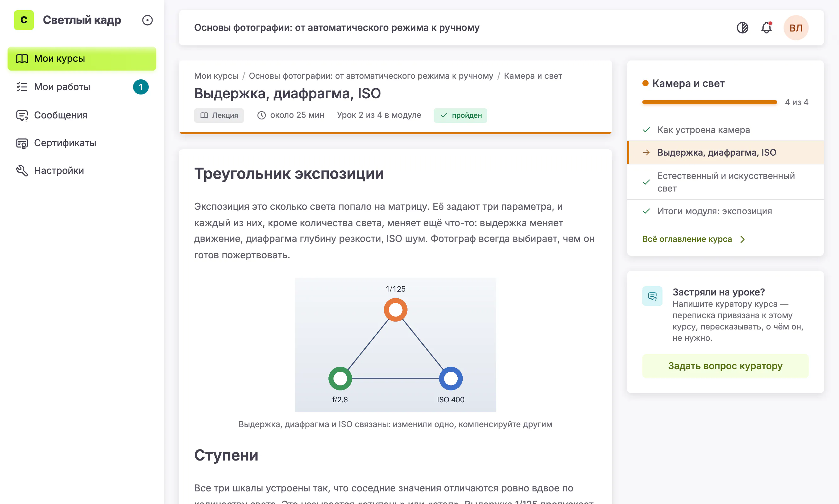The width and height of the screenshot is (839, 504).
Task: Click the module progress bar Камера и свет
Action: tap(709, 102)
